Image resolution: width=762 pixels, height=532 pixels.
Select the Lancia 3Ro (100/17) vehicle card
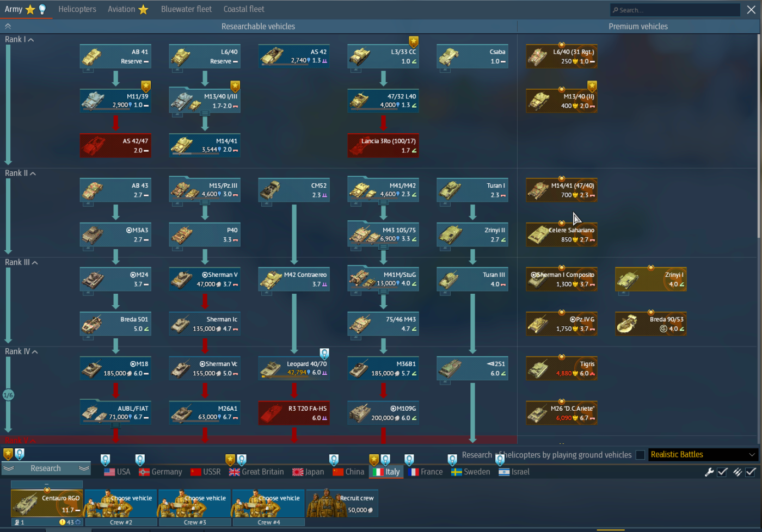point(383,145)
